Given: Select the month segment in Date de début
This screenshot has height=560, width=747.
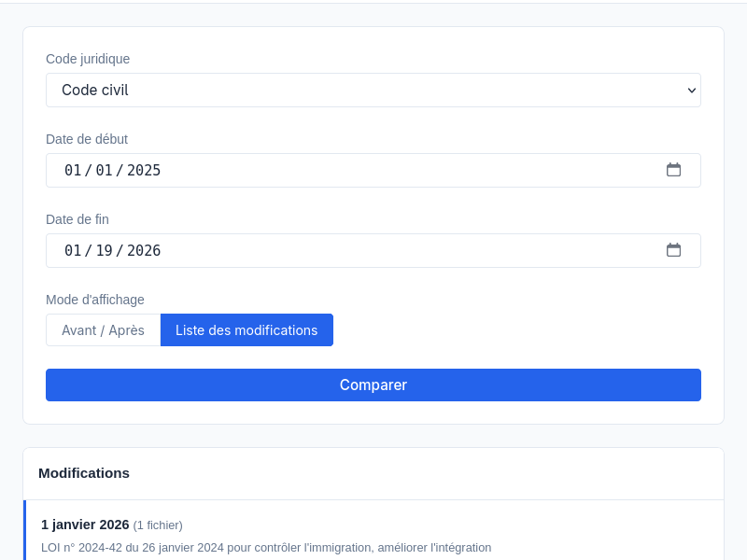Looking at the screenshot, I should pyautogui.click(x=73, y=170).
